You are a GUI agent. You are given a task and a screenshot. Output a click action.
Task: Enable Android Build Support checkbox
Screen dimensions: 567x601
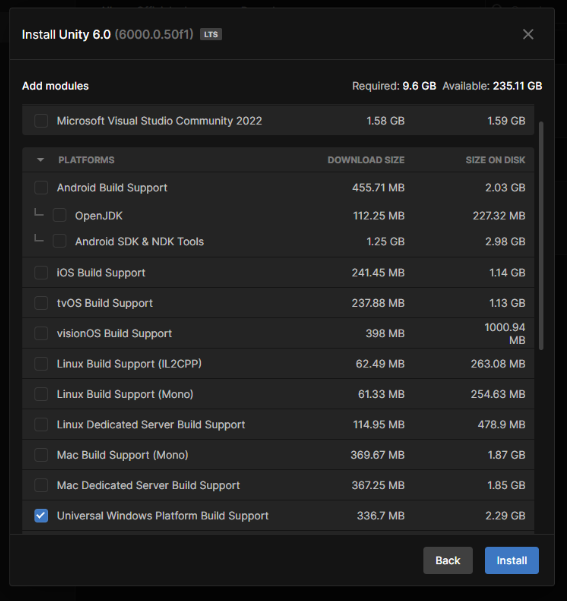(41, 188)
